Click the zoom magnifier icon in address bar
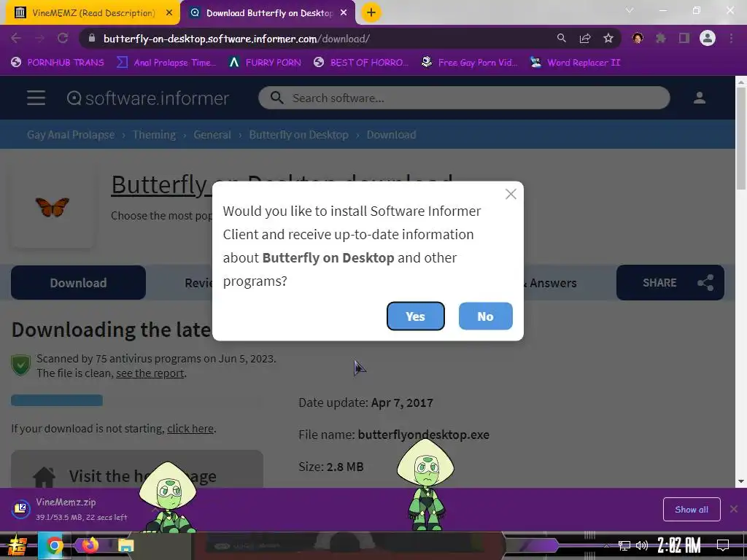This screenshot has height=560, width=747. [x=562, y=38]
